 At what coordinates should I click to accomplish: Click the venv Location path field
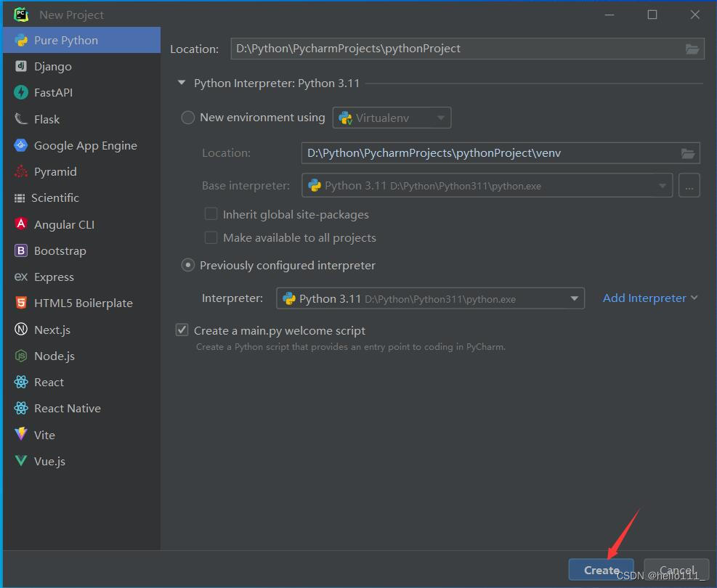click(x=501, y=153)
